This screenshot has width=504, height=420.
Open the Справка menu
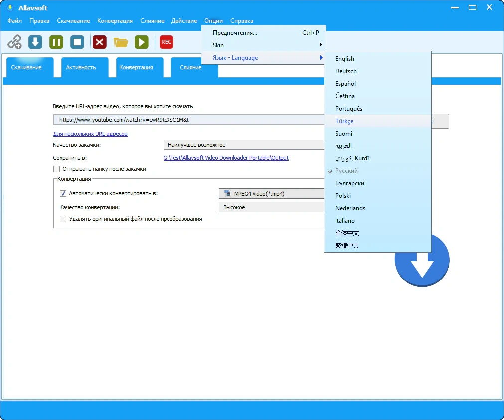[242, 21]
